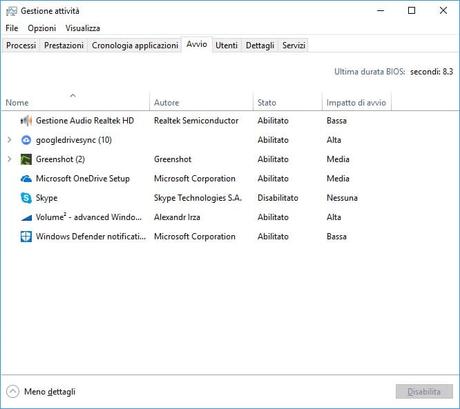Click the Nessuna impact value for Skype
The height and width of the screenshot is (409, 460).
pyautogui.click(x=342, y=198)
